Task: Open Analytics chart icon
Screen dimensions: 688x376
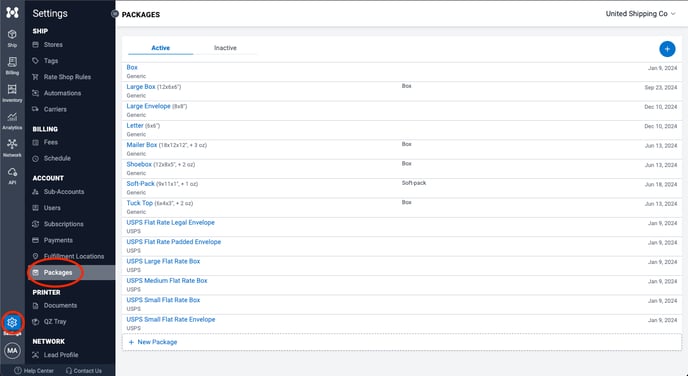Action: tap(12, 121)
